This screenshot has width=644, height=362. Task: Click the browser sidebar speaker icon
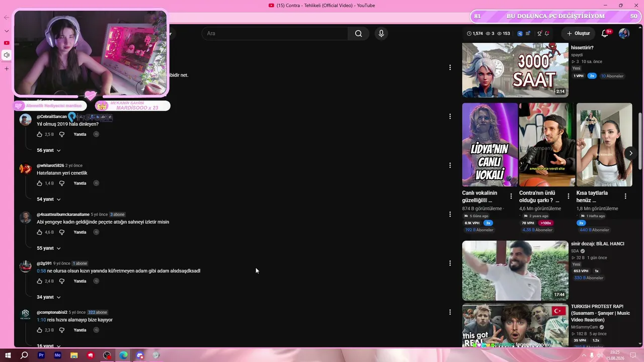pos(7,55)
